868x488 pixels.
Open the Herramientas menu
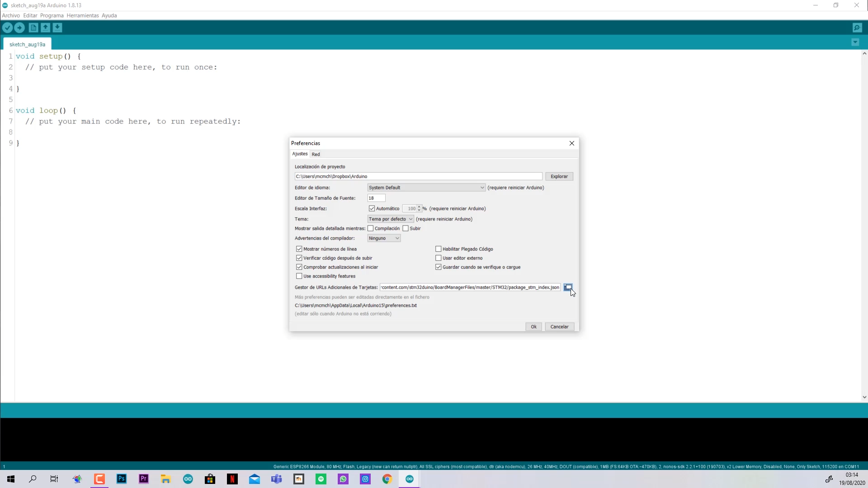[82, 15]
